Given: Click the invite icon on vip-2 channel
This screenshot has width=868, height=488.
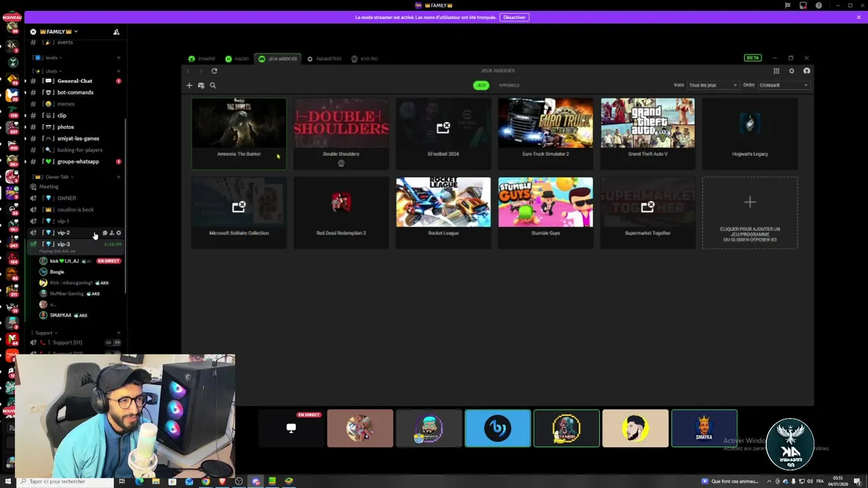Looking at the screenshot, I should 112,233.
